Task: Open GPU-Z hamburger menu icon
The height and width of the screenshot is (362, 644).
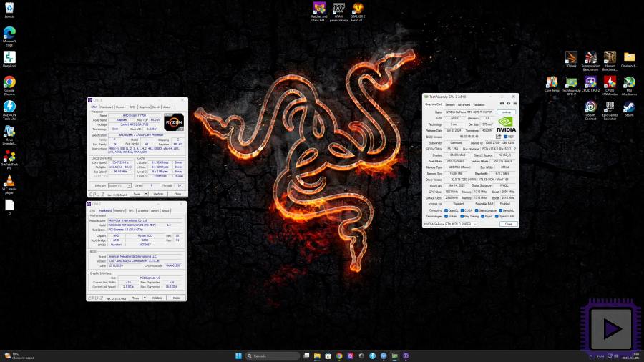Action: [515, 104]
